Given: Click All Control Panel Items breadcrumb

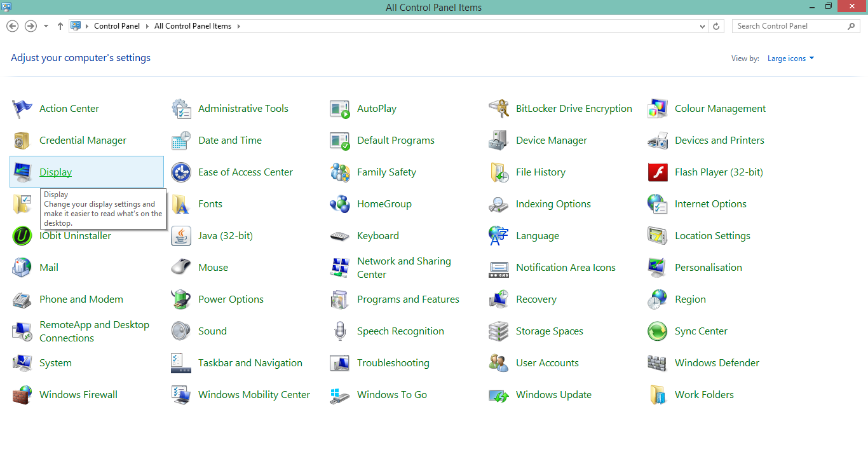Looking at the screenshot, I should pos(193,26).
